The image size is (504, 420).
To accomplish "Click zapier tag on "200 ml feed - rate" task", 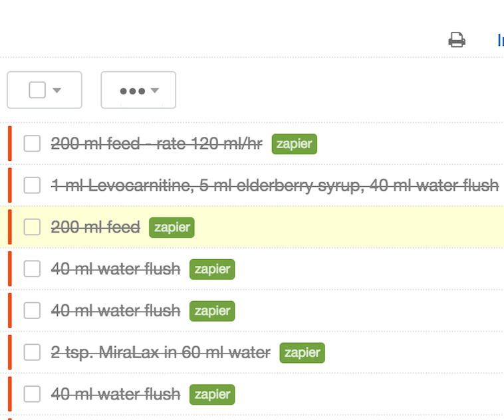I will 294,144.
